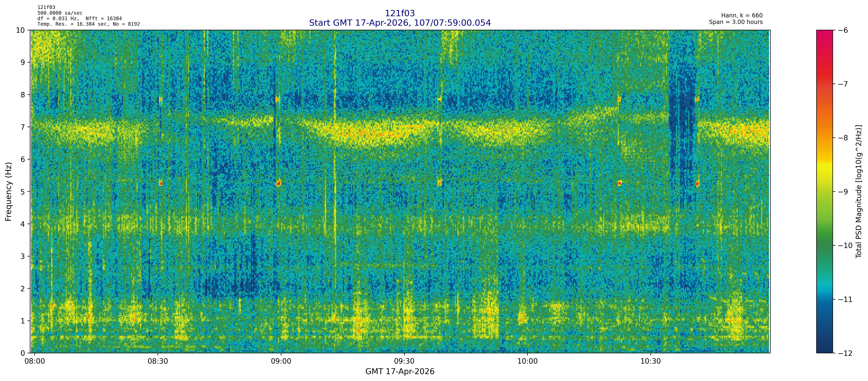This screenshot has height=381, width=868.
Task: Click the 10:30 time axis tick label
Action: 650,361
